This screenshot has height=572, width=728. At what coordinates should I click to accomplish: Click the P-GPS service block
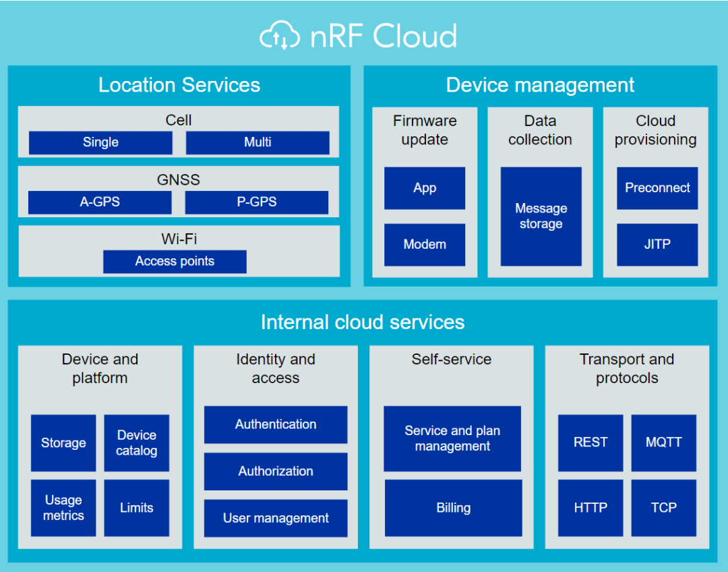(x=257, y=202)
